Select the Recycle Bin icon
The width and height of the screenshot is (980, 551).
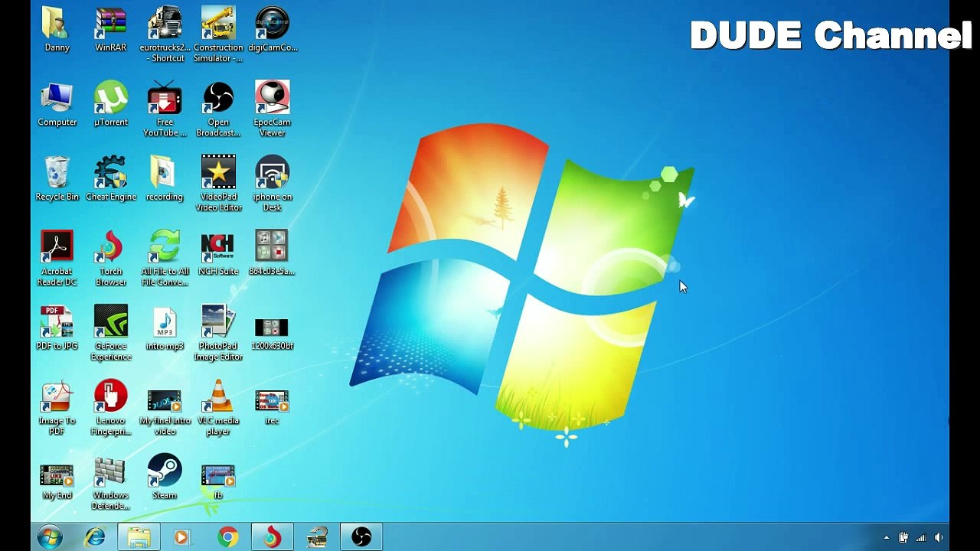[57, 178]
